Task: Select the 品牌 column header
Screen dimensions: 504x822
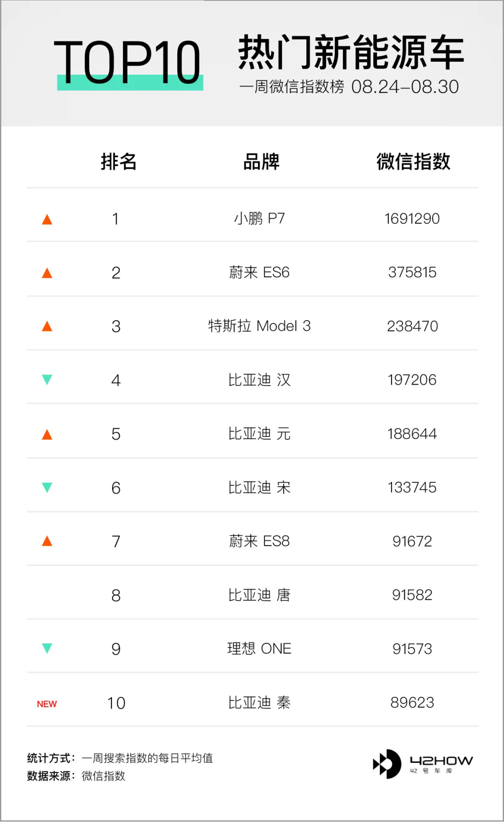Action: click(261, 162)
